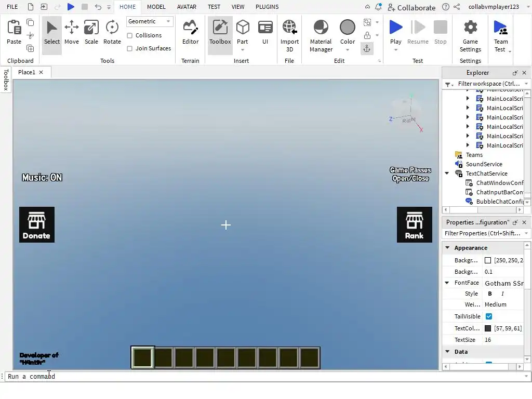The width and height of the screenshot is (532, 399).
Task: Switch to the AVATAR tab
Action: pyautogui.click(x=187, y=7)
